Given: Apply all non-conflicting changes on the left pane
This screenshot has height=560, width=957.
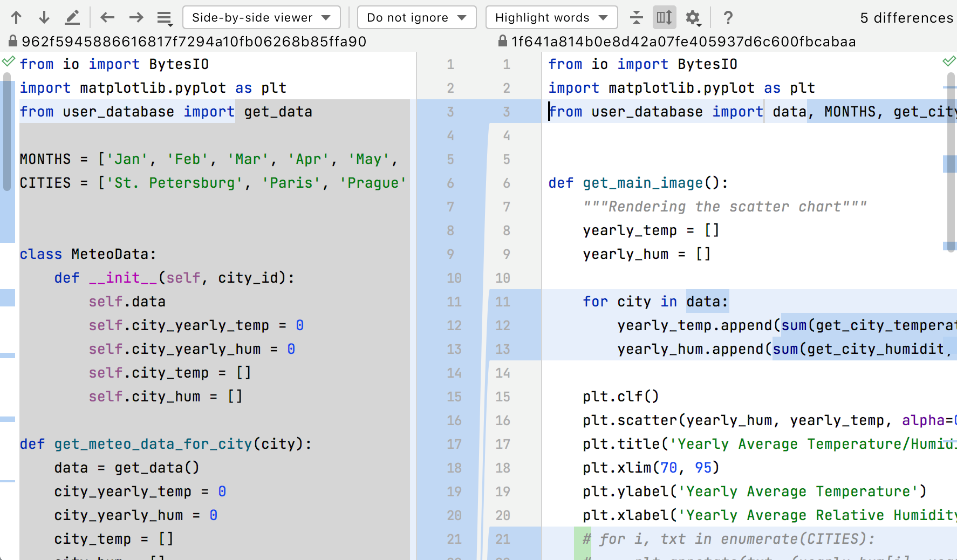Looking at the screenshot, I should pos(8,62).
